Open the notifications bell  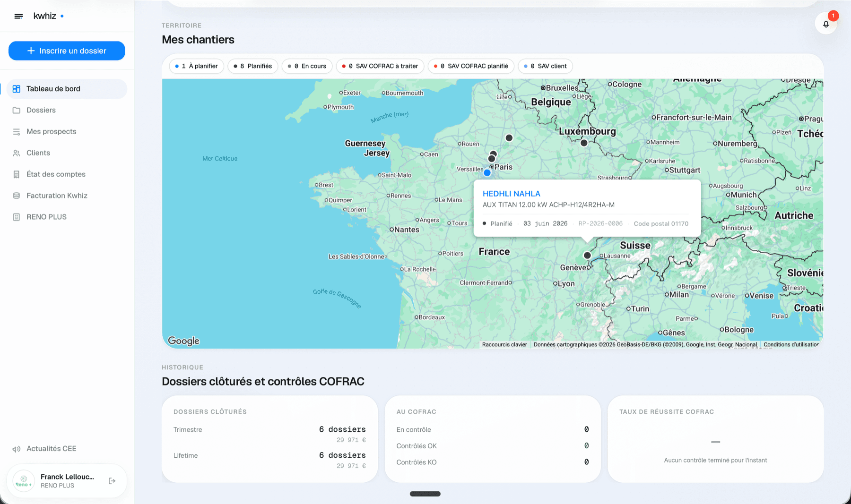click(x=826, y=24)
